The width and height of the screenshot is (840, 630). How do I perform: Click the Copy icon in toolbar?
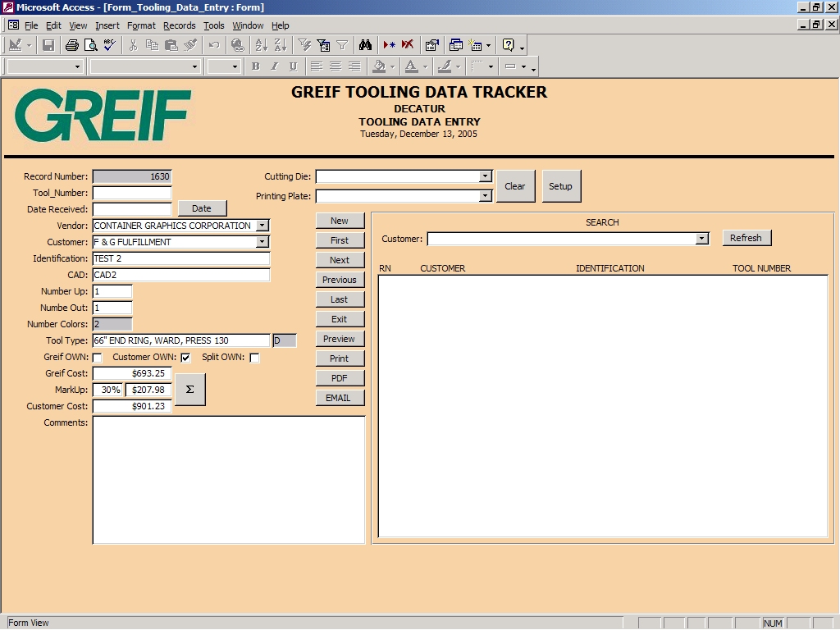click(152, 46)
